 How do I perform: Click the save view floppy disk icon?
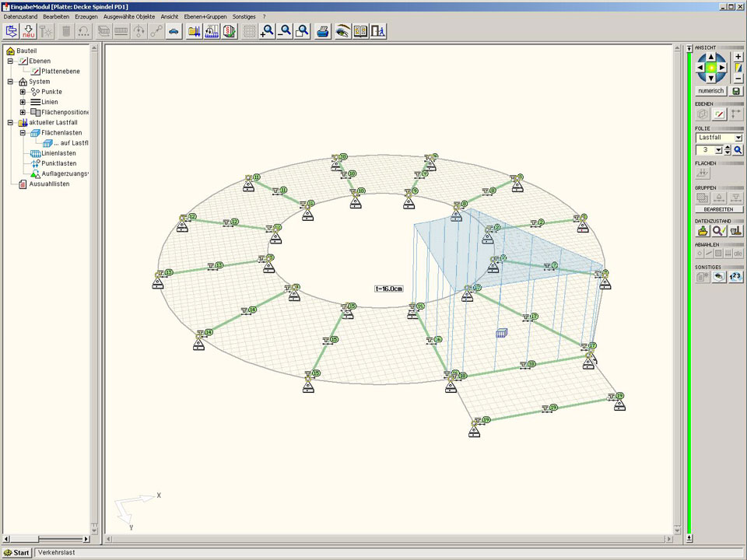pyautogui.click(x=737, y=90)
